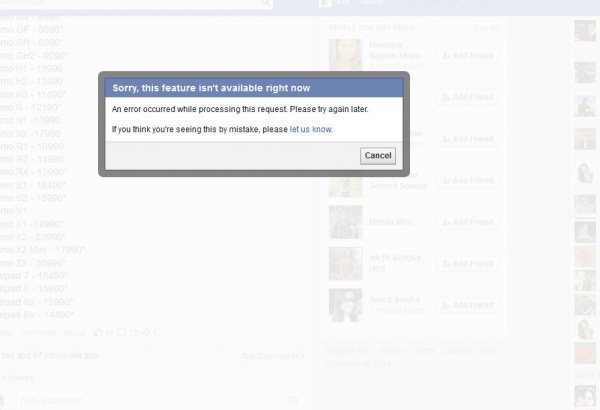The width and height of the screenshot is (600, 410).
Task: Follow the "let us know" link
Action: click(x=311, y=129)
